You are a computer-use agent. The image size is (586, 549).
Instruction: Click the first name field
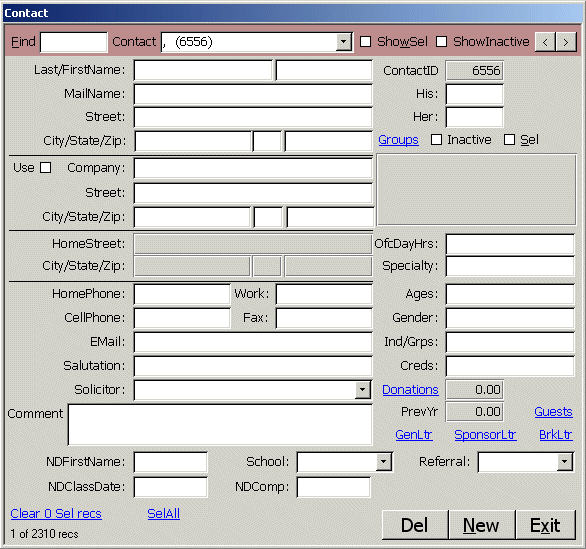tap(324, 70)
